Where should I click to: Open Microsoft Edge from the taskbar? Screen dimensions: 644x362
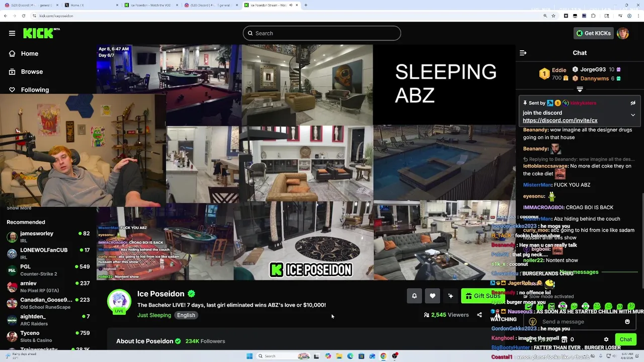coord(350,356)
